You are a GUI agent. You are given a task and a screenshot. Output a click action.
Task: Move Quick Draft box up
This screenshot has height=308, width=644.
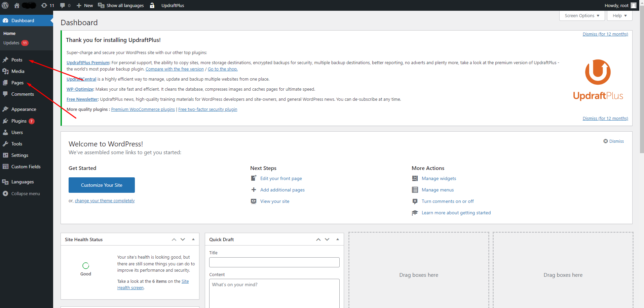pyautogui.click(x=318, y=239)
